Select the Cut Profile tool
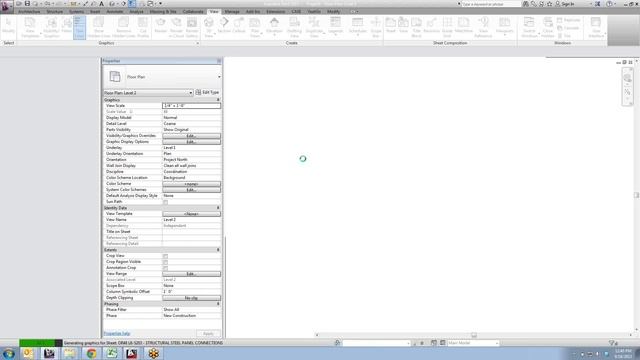 click(143, 28)
